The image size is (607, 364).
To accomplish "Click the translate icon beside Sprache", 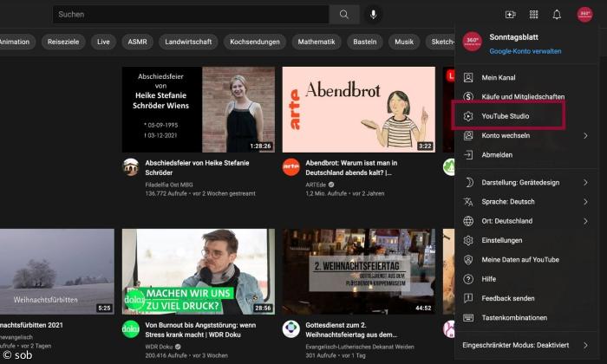I will pyautogui.click(x=468, y=202).
